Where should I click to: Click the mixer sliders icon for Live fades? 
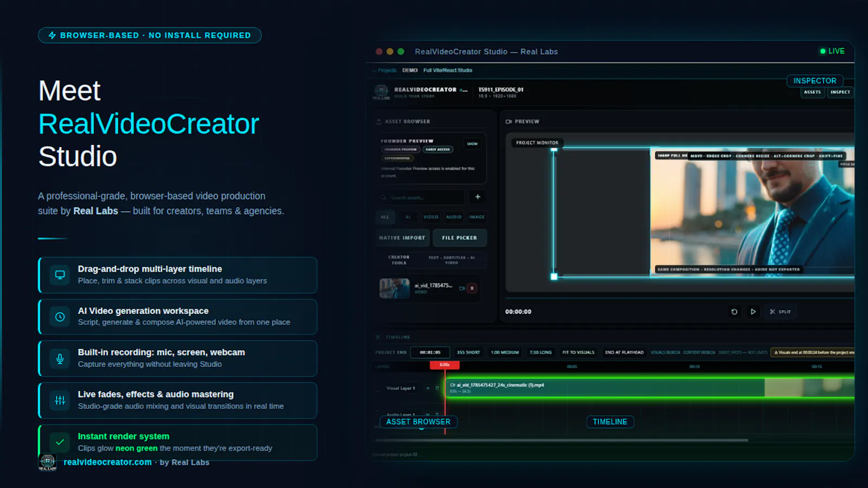(x=60, y=400)
